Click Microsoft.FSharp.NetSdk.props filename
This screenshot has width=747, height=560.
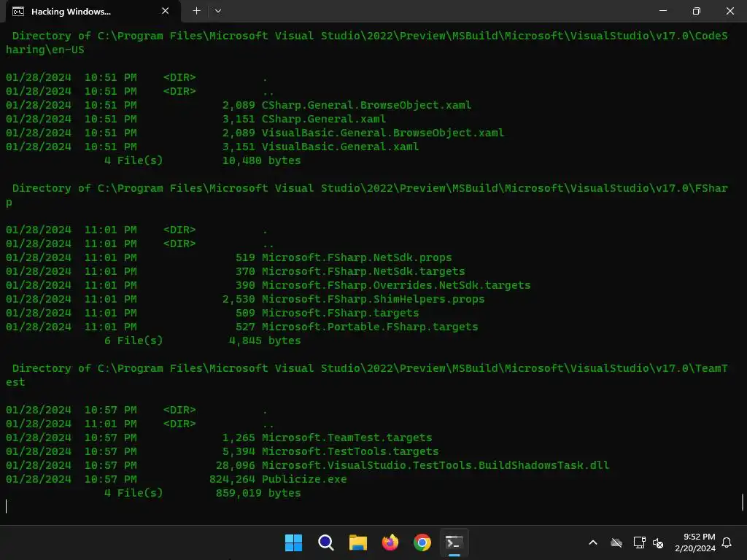pyautogui.click(x=357, y=257)
